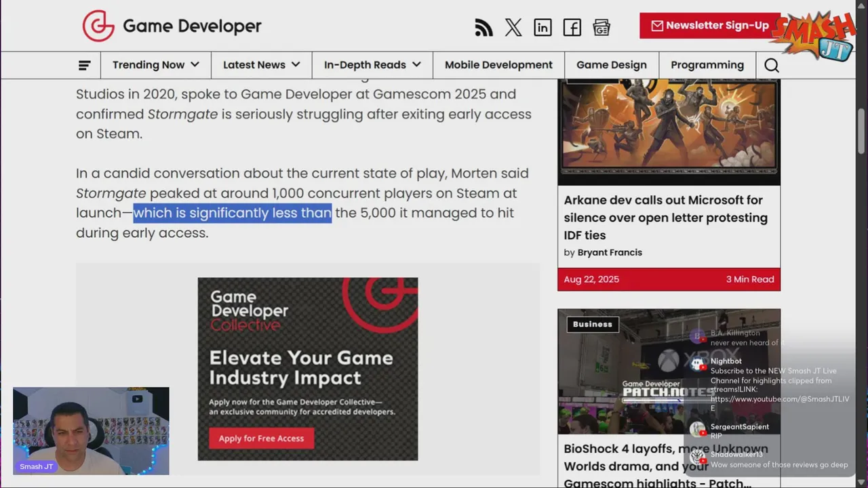Click Apply for Free Access button
Image resolution: width=868 pixels, height=488 pixels.
pyautogui.click(x=261, y=439)
